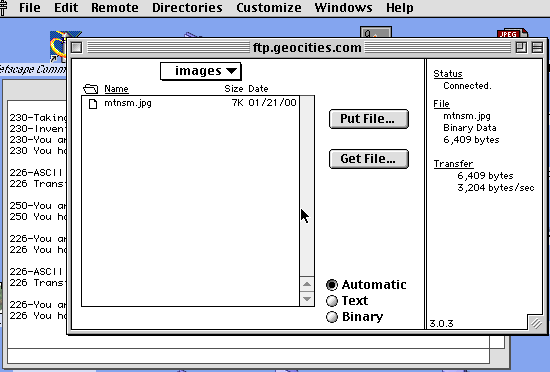Image resolution: width=550 pixels, height=372 pixels.
Task: Click the document icon of mtnsm.jpg
Action: tap(93, 104)
